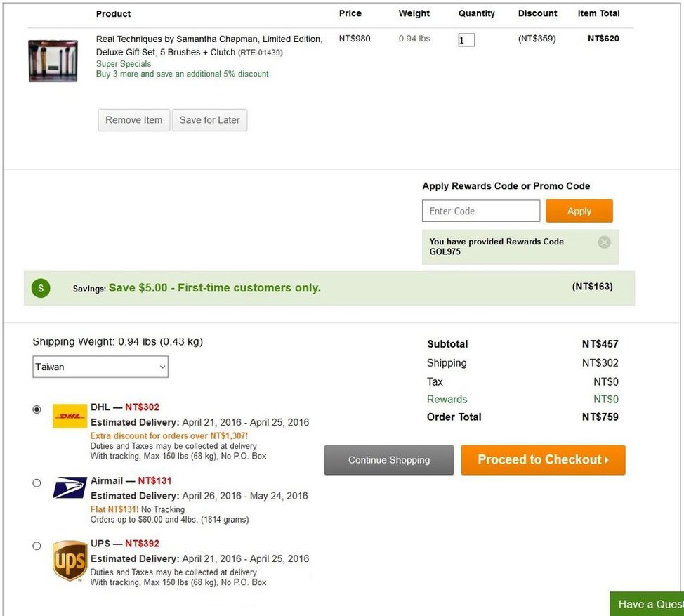Open the Have a Question tab
Image resolution: width=684 pixels, height=616 pixels.
point(647,604)
